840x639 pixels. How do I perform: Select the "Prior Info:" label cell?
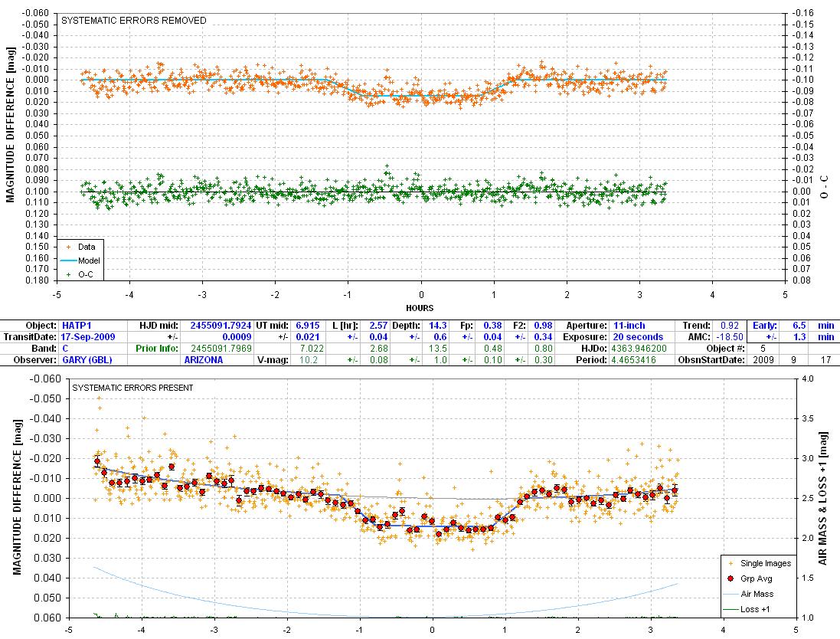pyautogui.click(x=157, y=349)
